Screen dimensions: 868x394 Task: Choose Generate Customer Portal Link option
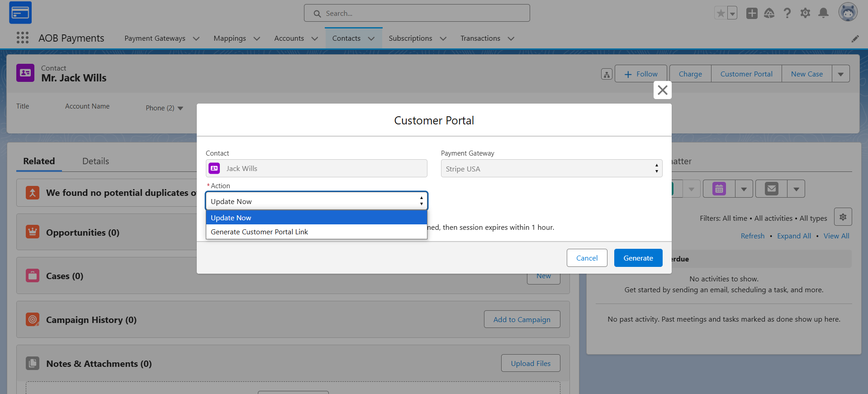tap(317, 232)
